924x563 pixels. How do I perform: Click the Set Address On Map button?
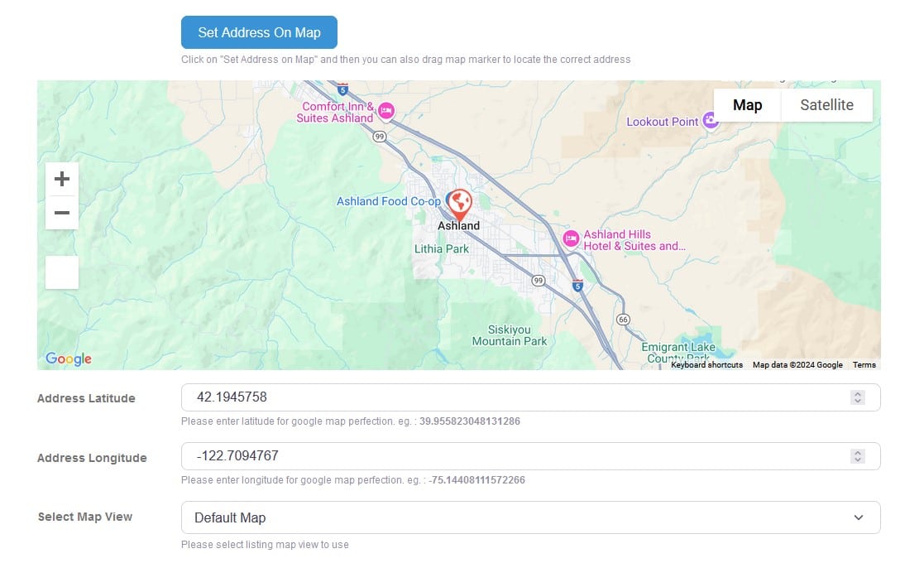(x=259, y=32)
